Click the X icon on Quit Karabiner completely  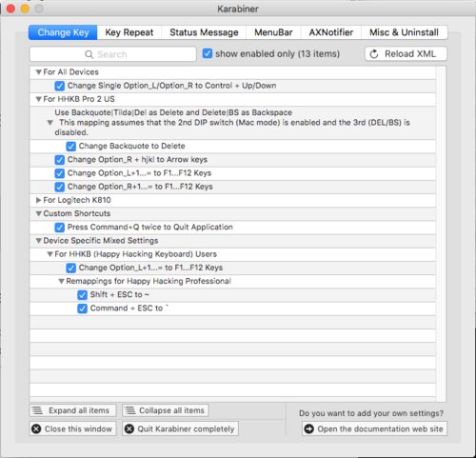click(129, 428)
